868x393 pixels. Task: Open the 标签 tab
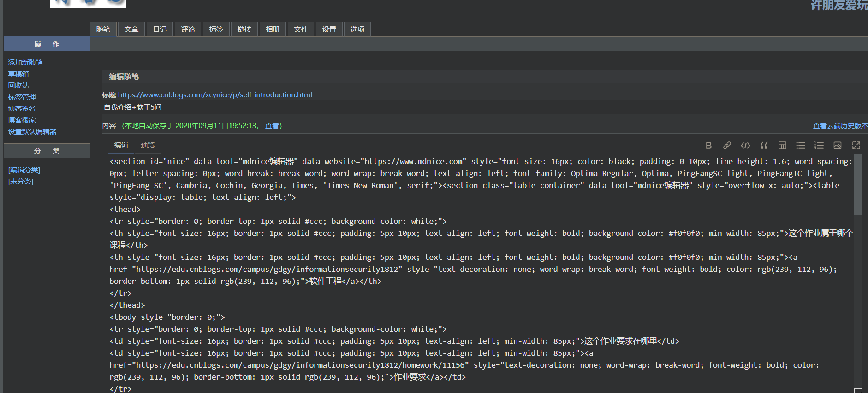tap(216, 29)
